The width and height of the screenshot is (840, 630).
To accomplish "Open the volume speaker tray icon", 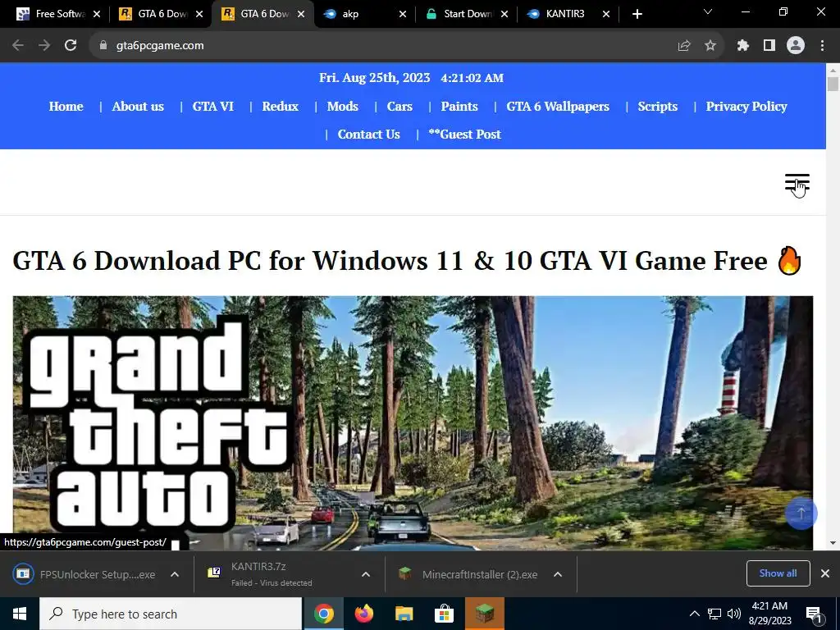I will coord(734,614).
